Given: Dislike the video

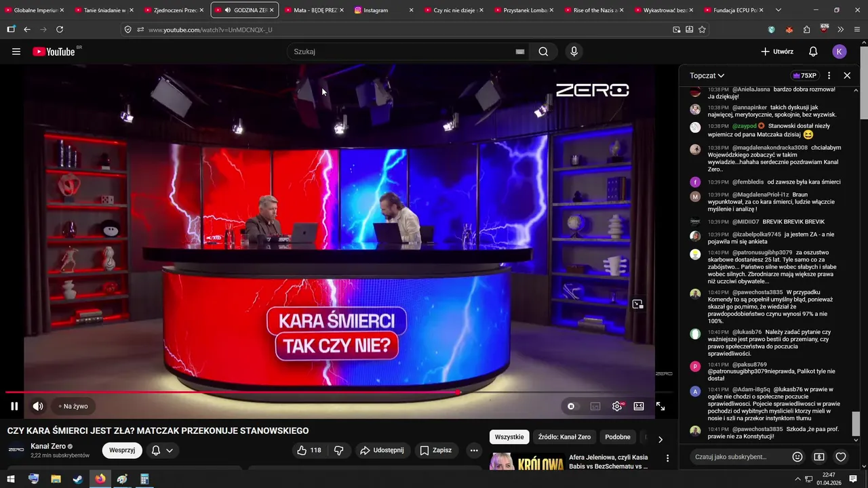Looking at the screenshot, I should coord(339,450).
